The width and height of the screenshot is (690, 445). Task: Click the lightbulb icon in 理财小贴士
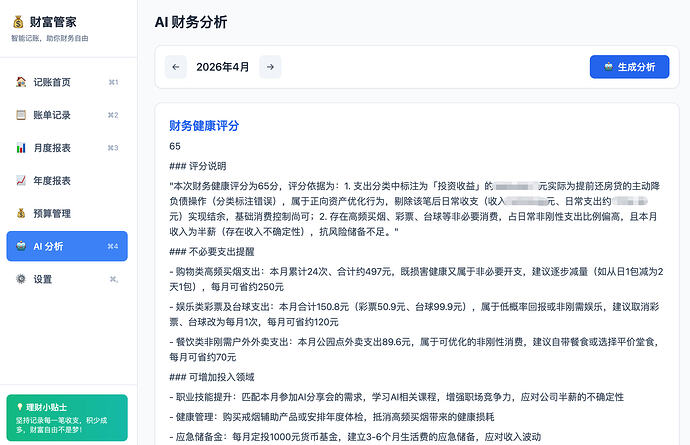point(19,407)
